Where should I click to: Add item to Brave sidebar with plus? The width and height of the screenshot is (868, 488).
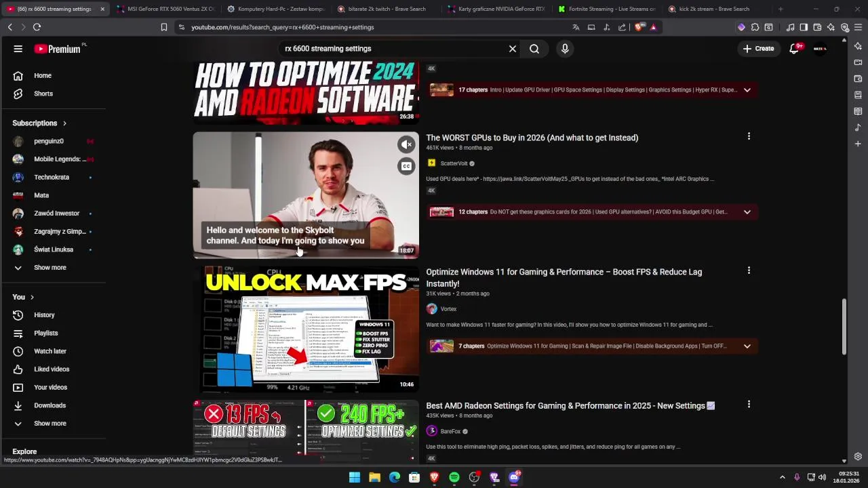point(858,144)
